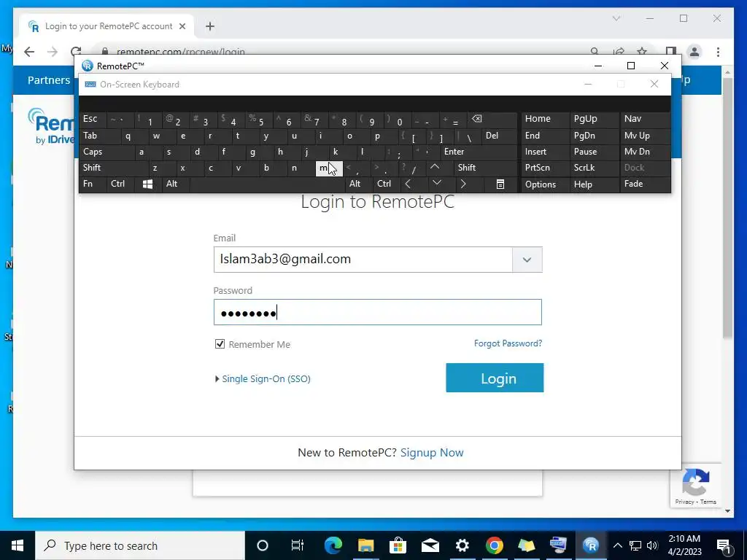Screen dimensions: 747x560
Task: Open Chrome three-dot menu
Action: pyautogui.click(x=718, y=52)
